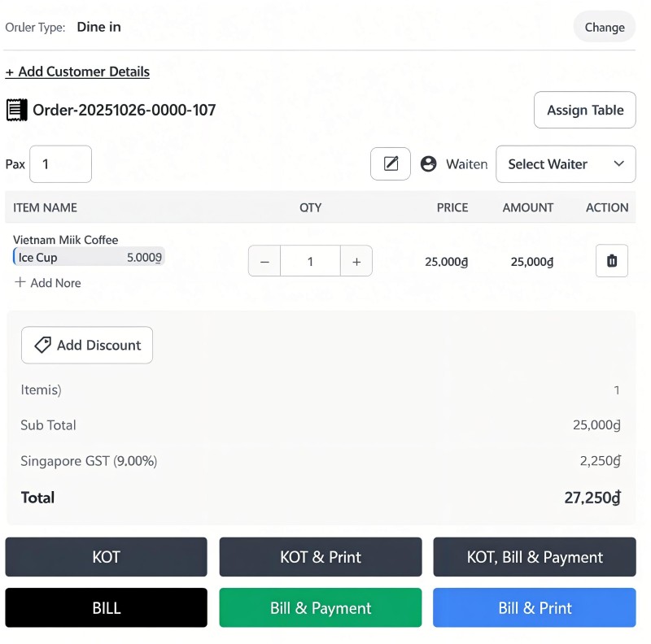Screen dimensions: 651x644
Task: Click the waiter person icon
Action: coord(429,163)
